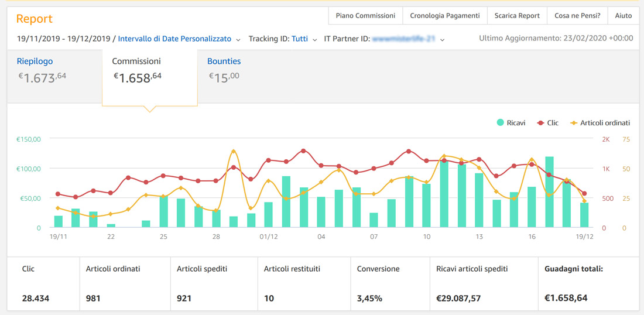Click the highest orange Articoli ordinati peak
This screenshot has width=644, height=315.
point(234,152)
